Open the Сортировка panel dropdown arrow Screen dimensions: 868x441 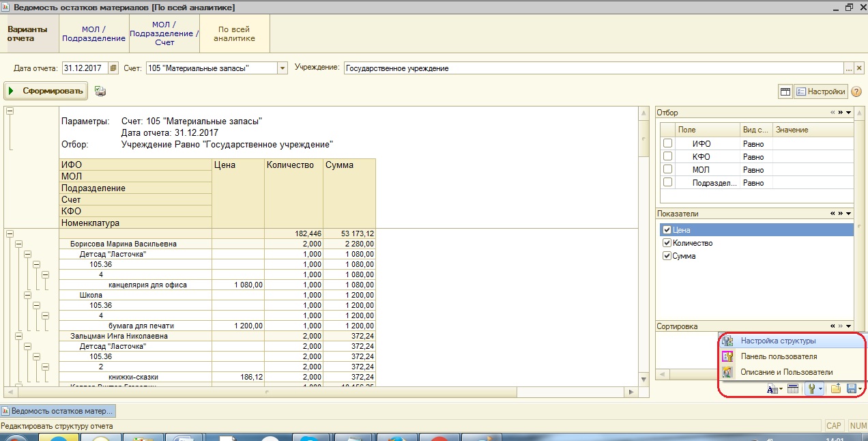(x=849, y=326)
